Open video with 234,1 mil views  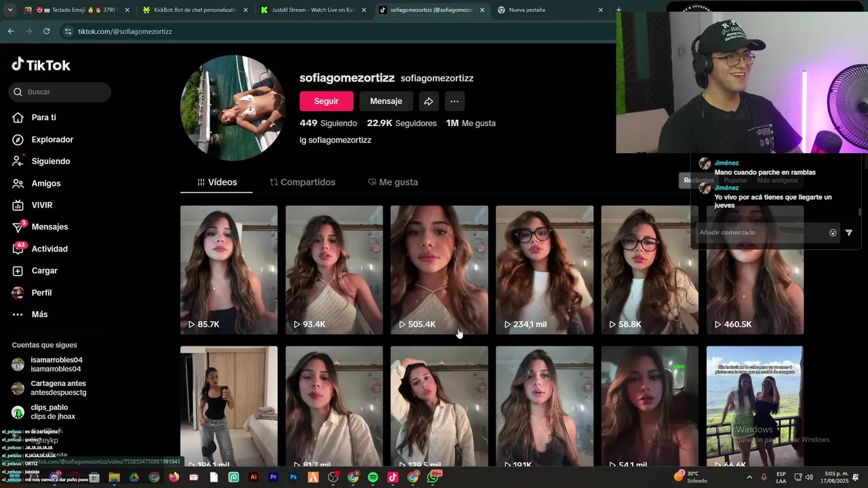(545, 270)
